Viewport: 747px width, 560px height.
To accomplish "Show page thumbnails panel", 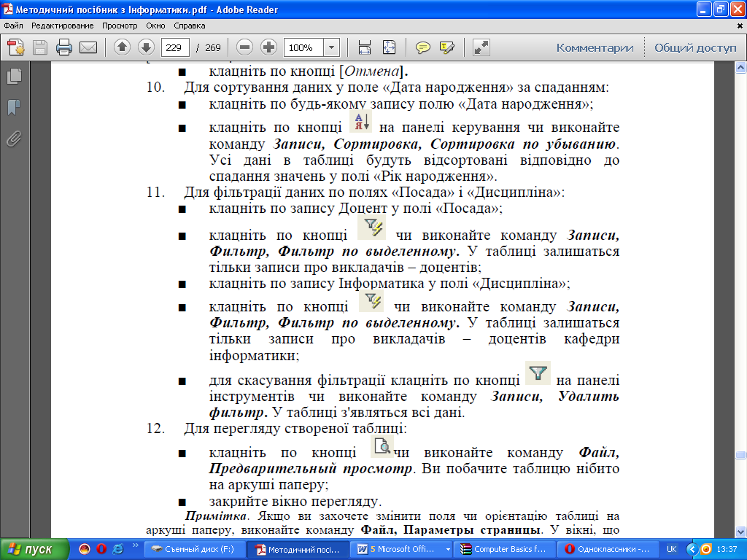I will tap(15, 76).
